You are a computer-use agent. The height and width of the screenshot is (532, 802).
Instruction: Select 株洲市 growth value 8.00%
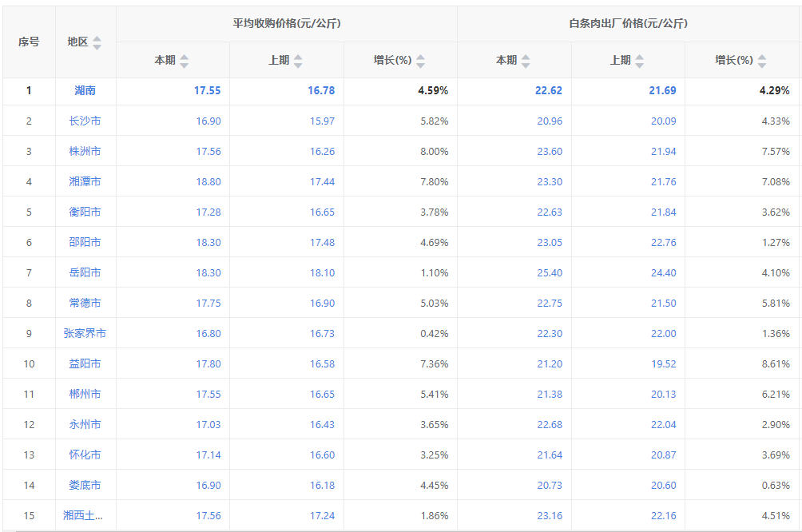435,152
